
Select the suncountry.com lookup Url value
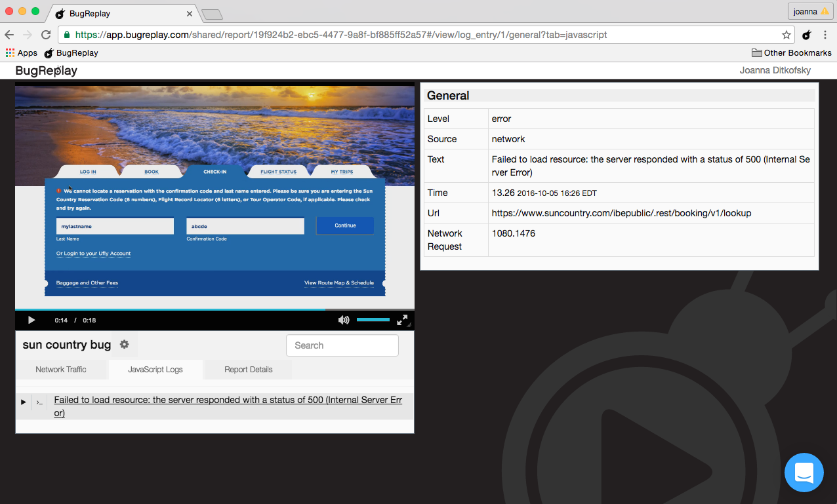click(x=621, y=213)
